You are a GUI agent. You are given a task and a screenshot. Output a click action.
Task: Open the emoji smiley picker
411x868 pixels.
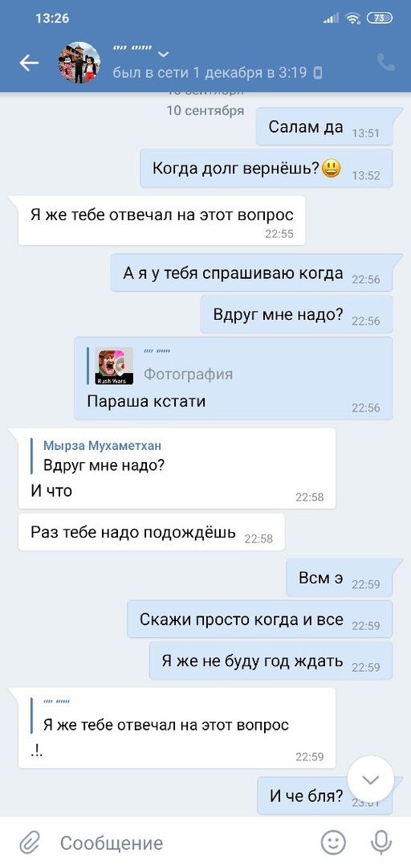pos(333,842)
